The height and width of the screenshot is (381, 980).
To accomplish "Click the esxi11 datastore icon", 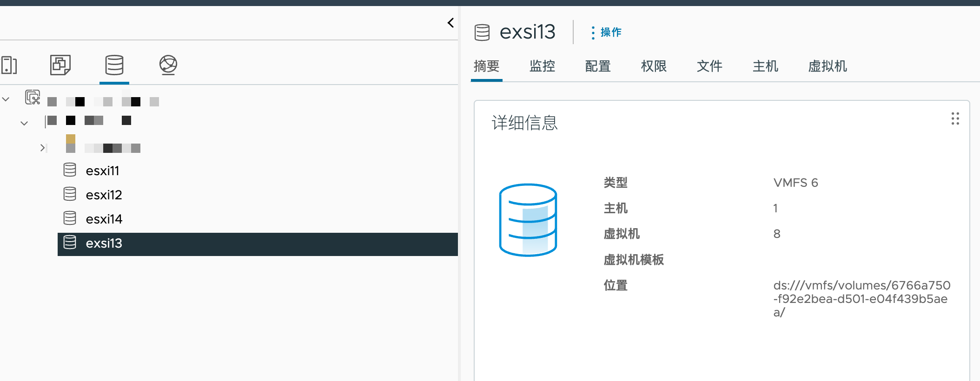I will (x=70, y=170).
